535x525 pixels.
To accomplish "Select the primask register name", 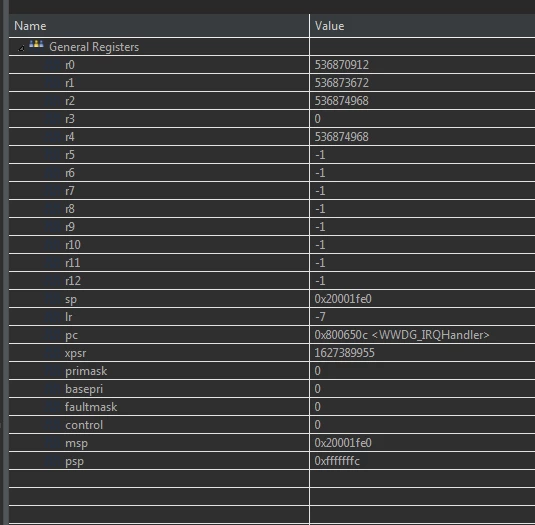I will point(86,371).
